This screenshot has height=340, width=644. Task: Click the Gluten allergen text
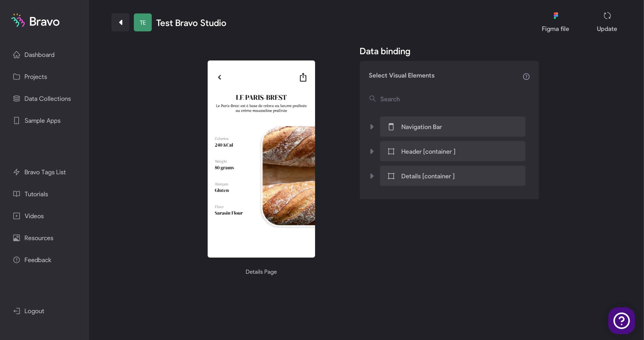(x=222, y=190)
